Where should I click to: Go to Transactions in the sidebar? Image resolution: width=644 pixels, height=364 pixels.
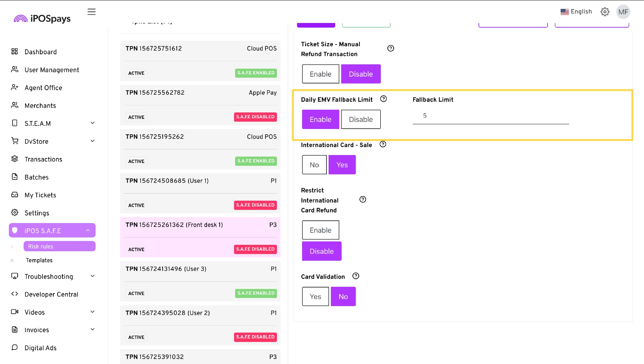coord(43,159)
